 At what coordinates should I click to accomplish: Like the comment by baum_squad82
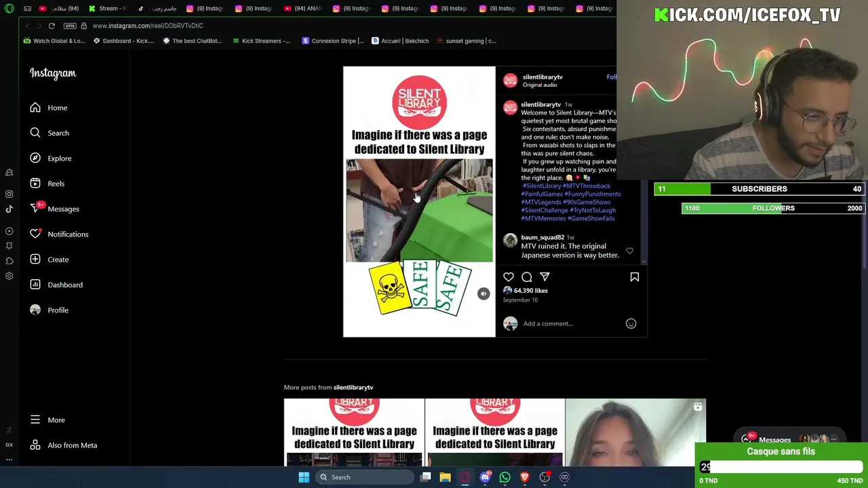(629, 251)
